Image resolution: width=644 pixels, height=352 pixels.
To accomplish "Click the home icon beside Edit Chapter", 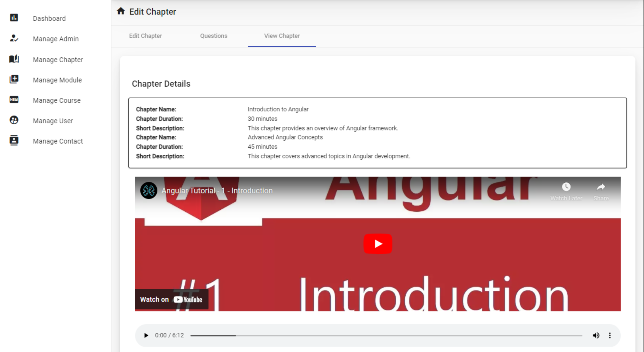I will 121,11.
